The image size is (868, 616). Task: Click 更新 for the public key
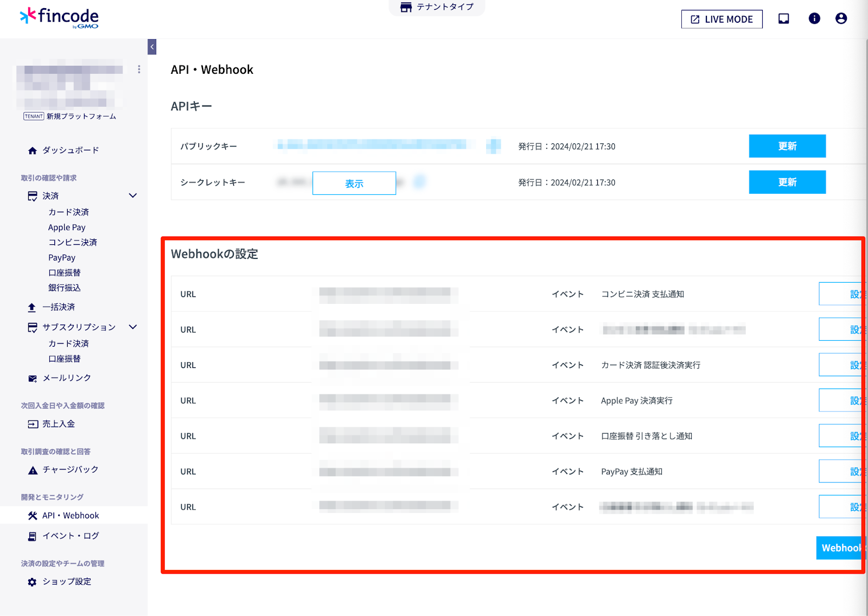[787, 146]
